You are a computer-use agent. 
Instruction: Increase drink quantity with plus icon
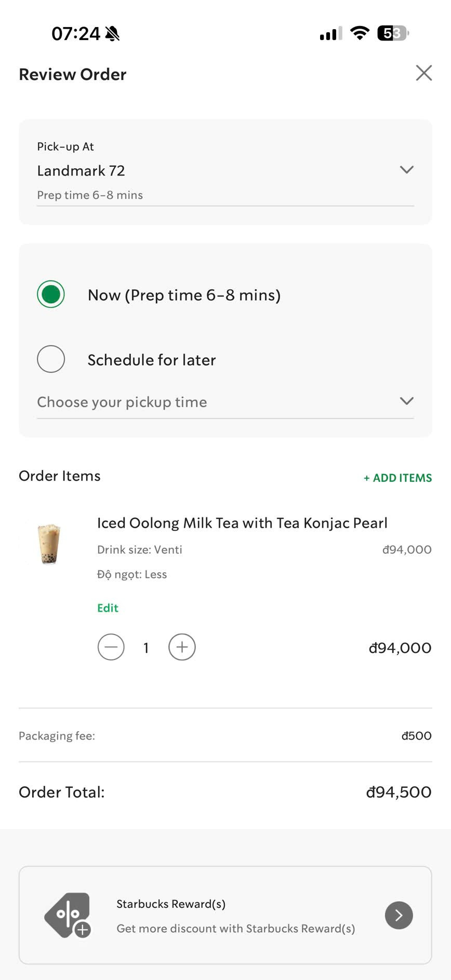182,647
